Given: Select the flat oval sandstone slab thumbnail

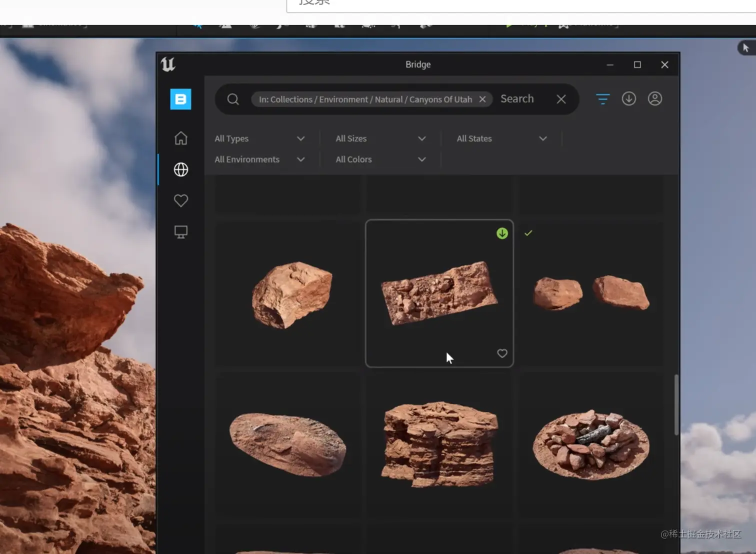Looking at the screenshot, I should 287,445.
